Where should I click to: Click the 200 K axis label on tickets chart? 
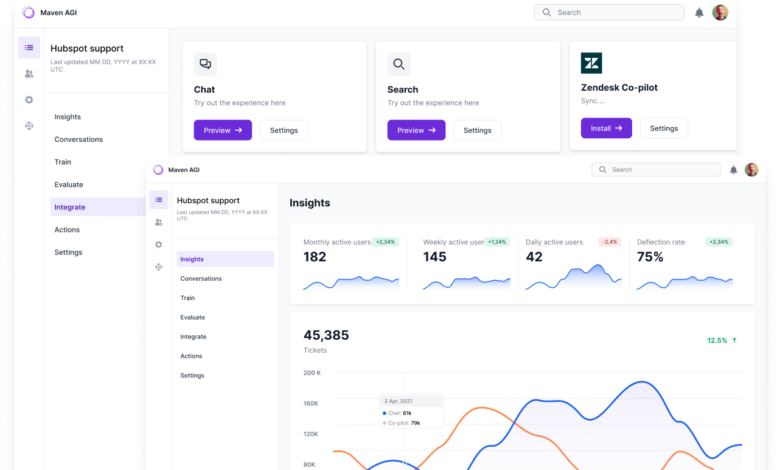pos(312,373)
